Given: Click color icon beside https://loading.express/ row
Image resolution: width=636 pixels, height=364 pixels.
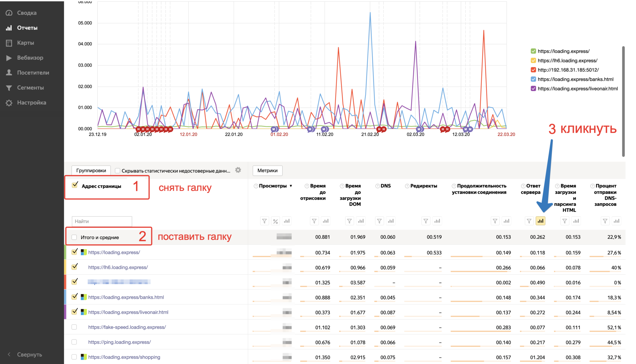Looking at the screenshot, I should [84, 252].
